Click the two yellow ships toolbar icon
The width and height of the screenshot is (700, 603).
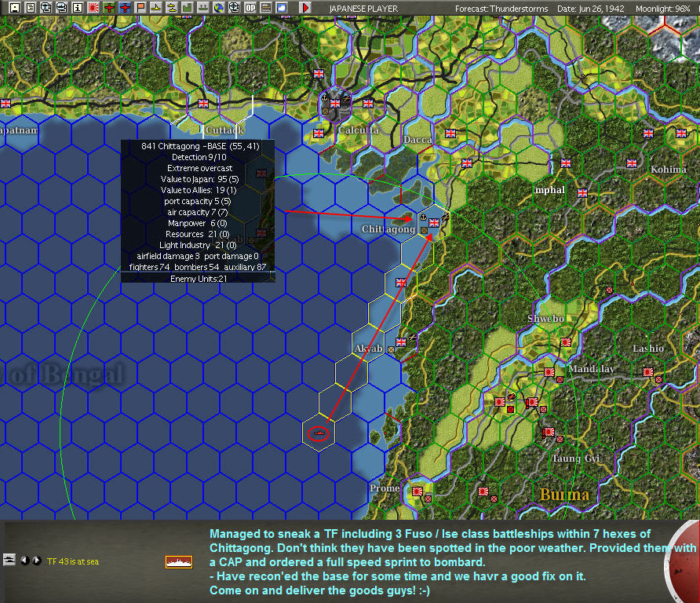171,7
